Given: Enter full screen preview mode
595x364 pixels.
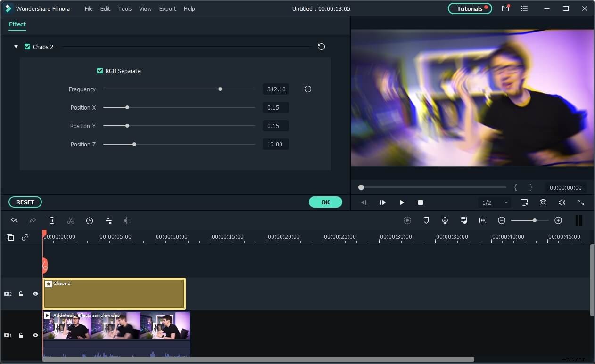Looking at the screenshot, I should [x=581, y=202].
